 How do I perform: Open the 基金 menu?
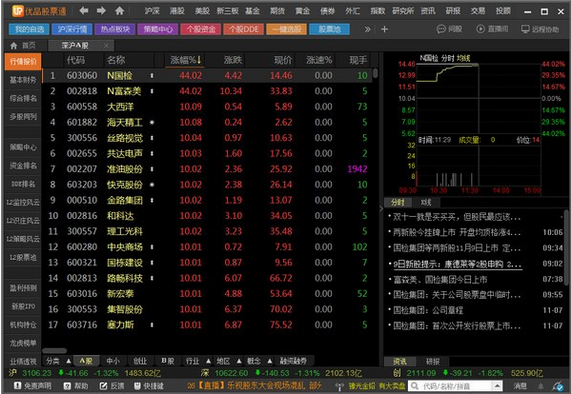click(252, 11)
